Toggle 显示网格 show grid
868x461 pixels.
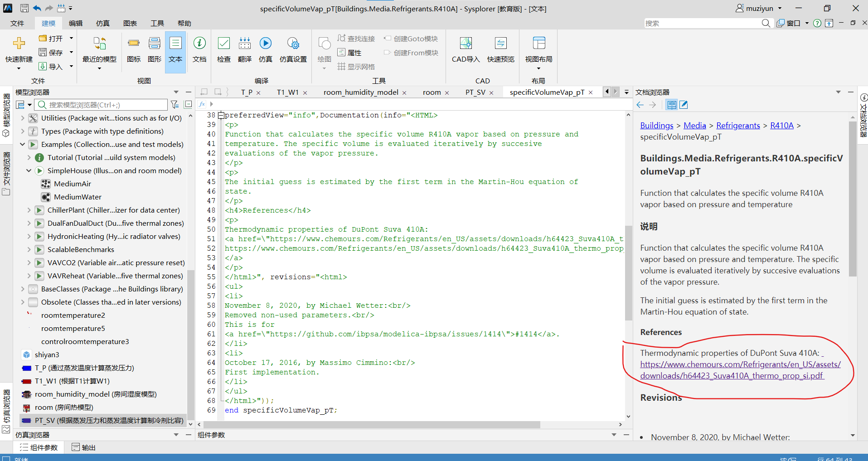pyautogui.click(x=356, y=67)
